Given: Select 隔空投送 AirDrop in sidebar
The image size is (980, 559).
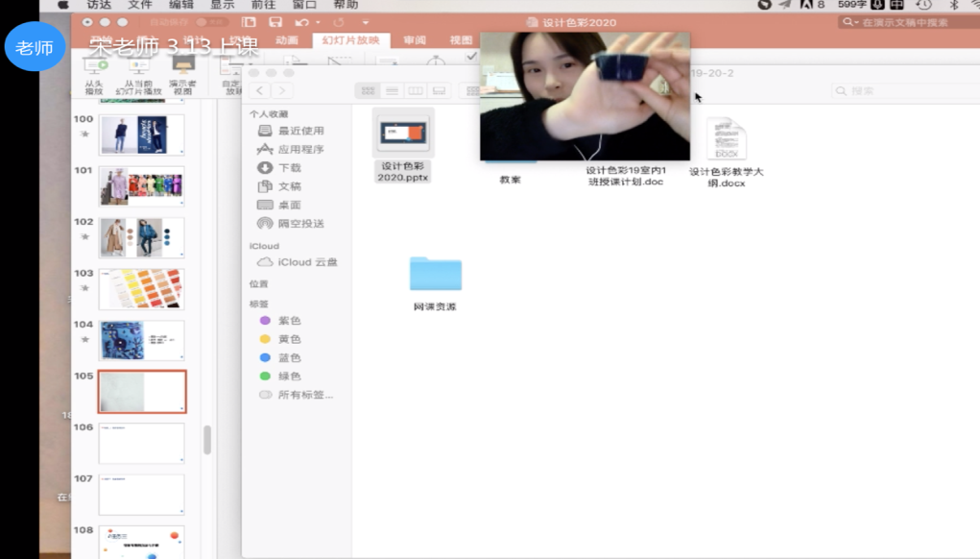Looking at the screenshot, I should (299, 224).
